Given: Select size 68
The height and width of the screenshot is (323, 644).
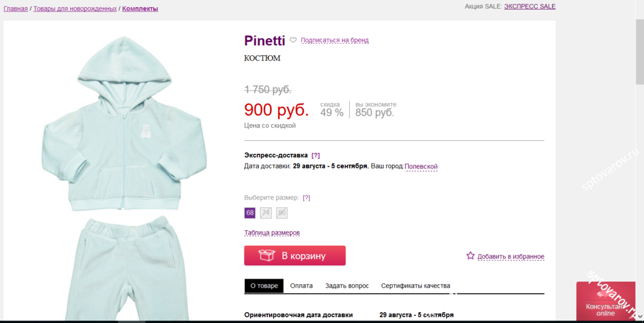Looking at the screenshot, I should click(x=250, y=213).
